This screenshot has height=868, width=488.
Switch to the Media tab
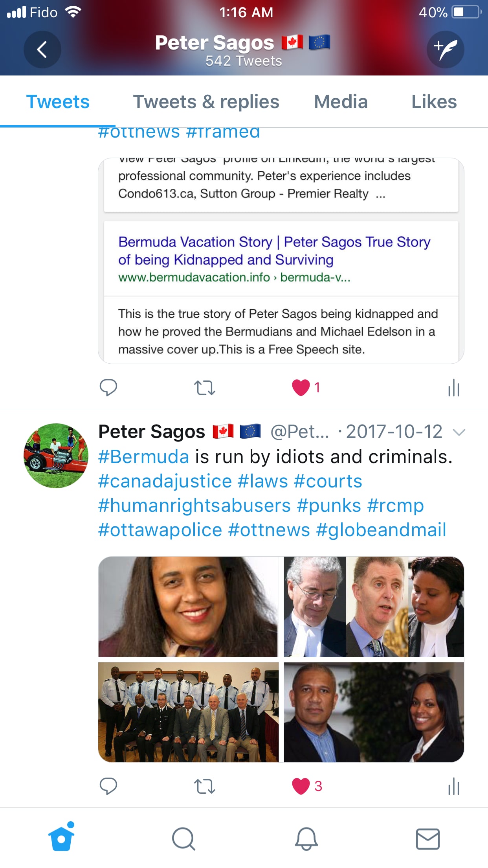[341, 102]
